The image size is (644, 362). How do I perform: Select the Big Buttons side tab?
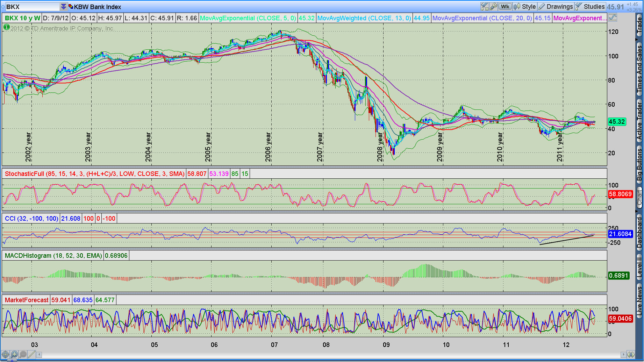pos(639,164)
